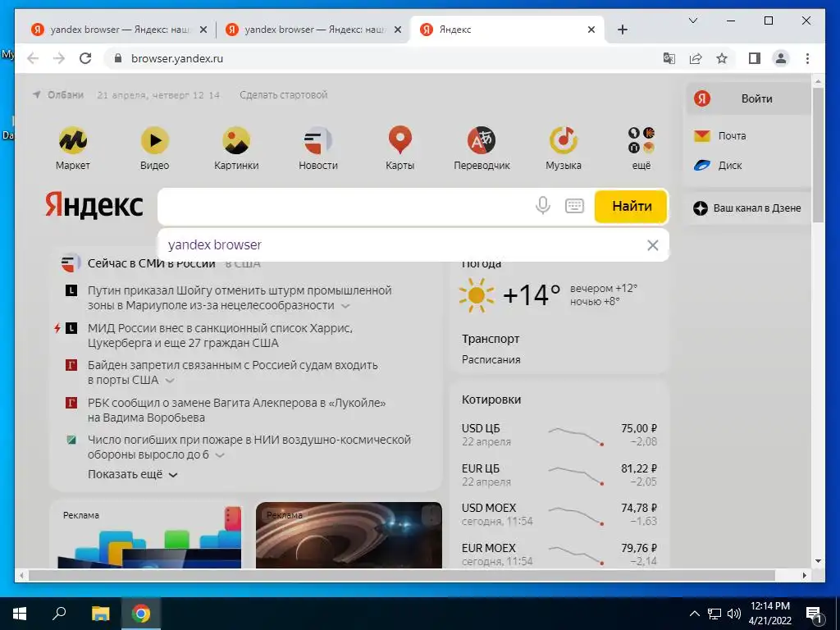Switch to the second yandex browser tab

[x=313, y=30]
